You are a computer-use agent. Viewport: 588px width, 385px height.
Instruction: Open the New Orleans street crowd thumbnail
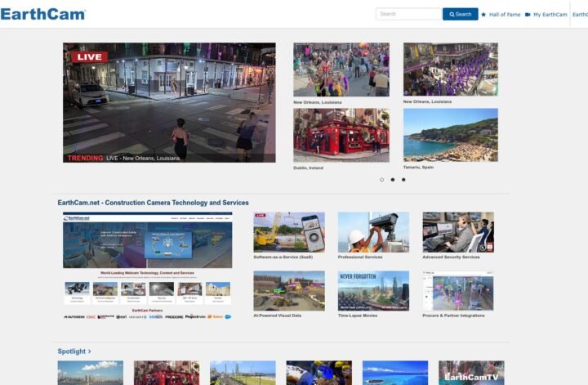coord(341,69)
